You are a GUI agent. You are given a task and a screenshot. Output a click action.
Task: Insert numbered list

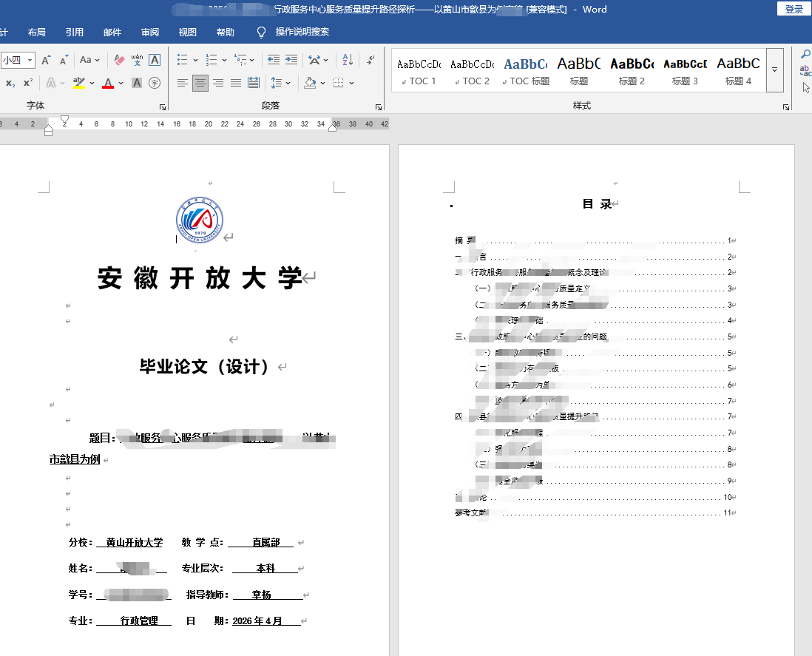pos(212,60)
